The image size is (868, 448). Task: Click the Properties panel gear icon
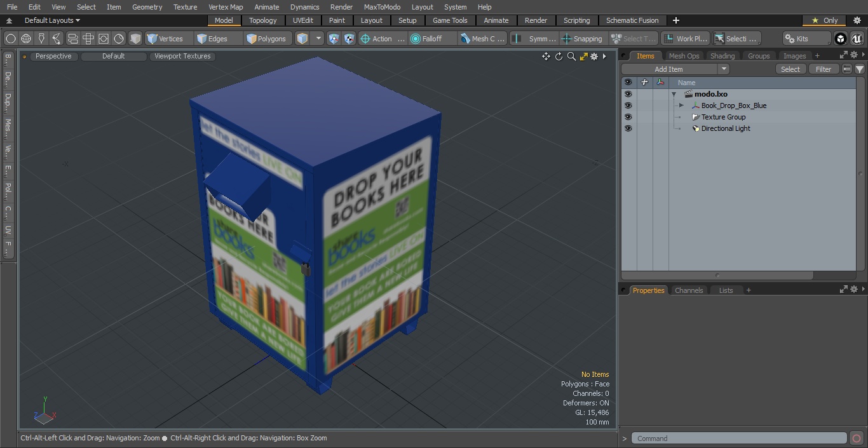854,290
